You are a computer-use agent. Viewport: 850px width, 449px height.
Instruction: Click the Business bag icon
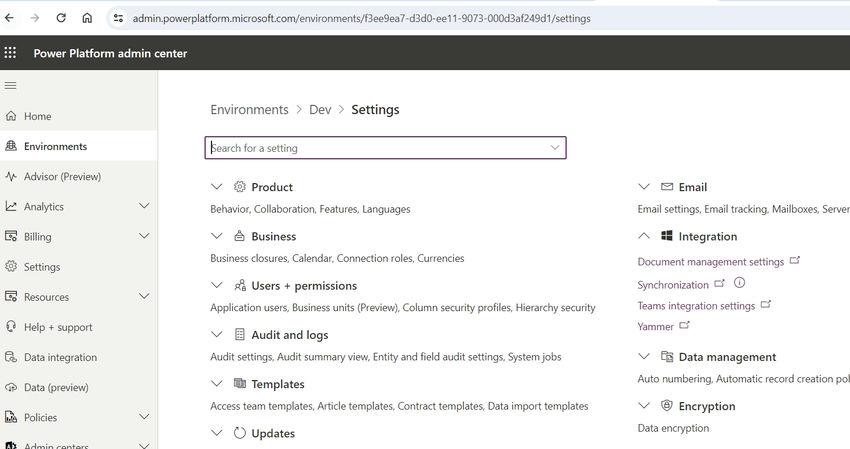tap(240, 236)
